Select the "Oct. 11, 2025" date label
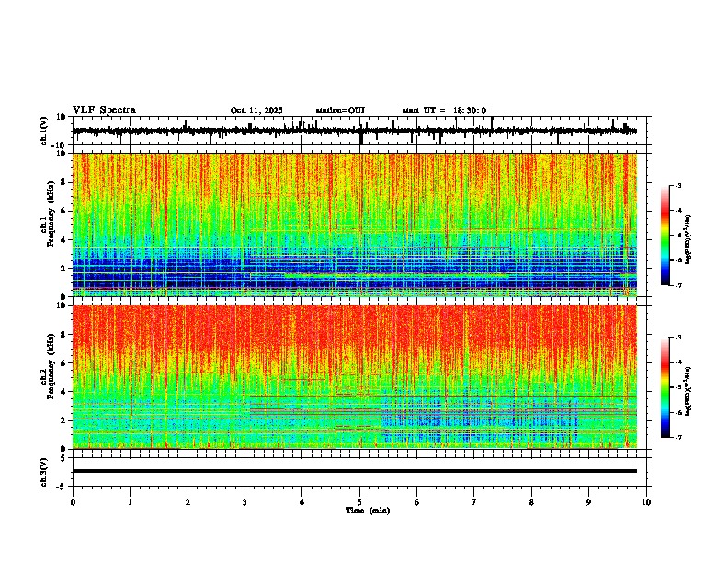The height and width of the screenshot is (563, 728). click(256, 110)
